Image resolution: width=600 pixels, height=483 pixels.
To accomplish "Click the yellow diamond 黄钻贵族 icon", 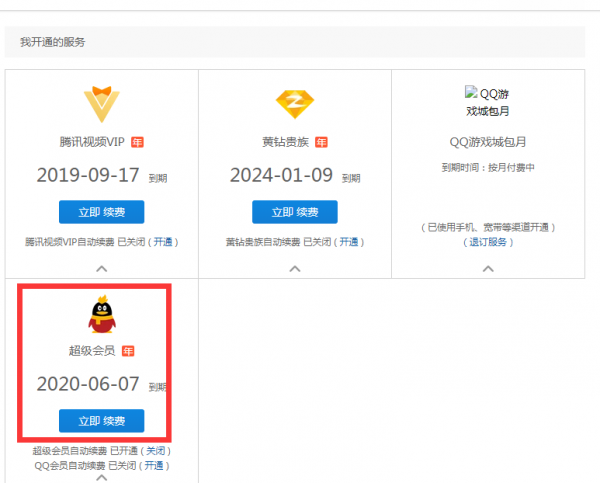I will point(295,104).
